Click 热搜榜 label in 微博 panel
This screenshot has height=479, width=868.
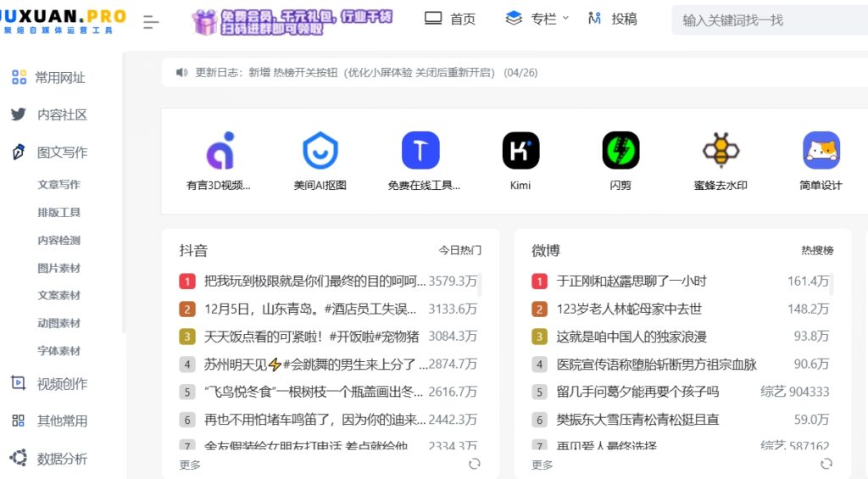(817, 250)
